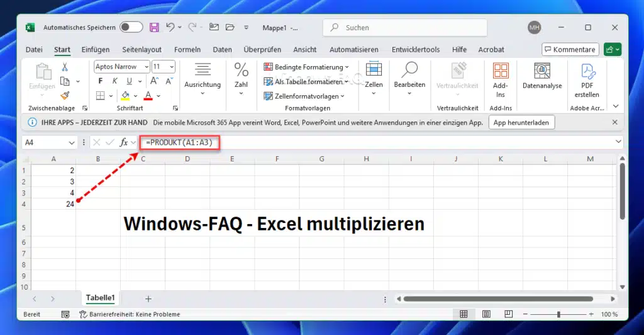Click the Redo arrow icon
The image size is (644, 335).
(x=192, y=27)
